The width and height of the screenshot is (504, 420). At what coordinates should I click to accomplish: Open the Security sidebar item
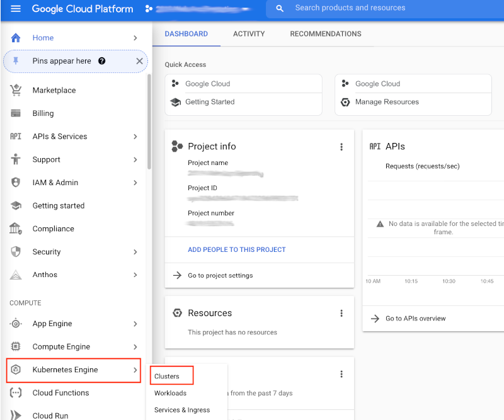click(x=49, y=251)
